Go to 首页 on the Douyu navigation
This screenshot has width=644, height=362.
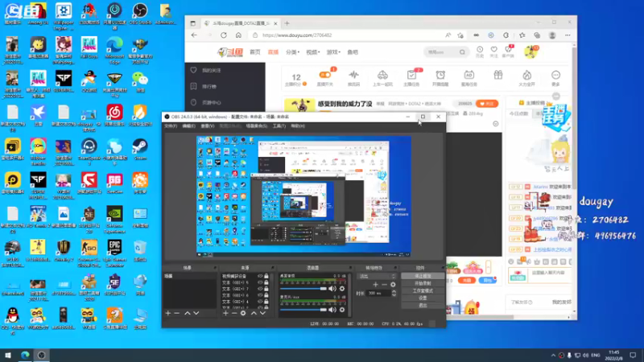point(255,52)
